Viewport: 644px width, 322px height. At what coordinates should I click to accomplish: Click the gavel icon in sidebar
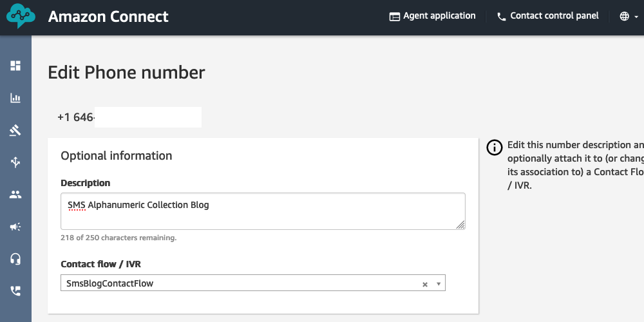(15, 131)
